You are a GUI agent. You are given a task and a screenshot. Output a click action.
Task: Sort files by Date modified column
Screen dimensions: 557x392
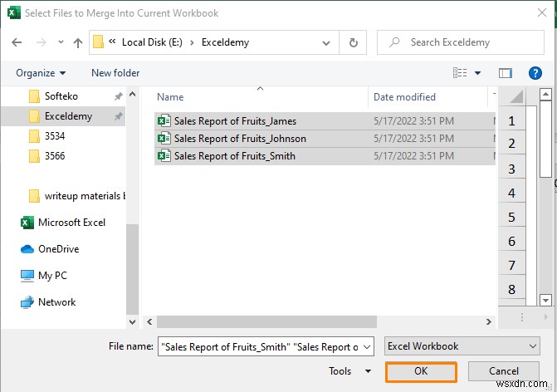click(x=404, y=97)
